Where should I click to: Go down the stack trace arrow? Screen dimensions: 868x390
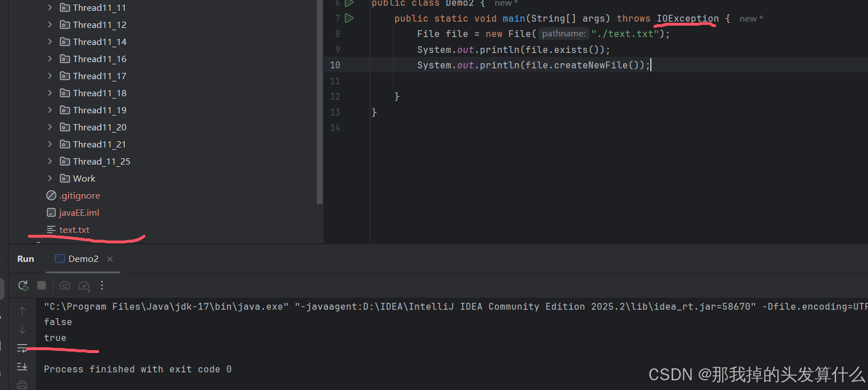[22, 330]
